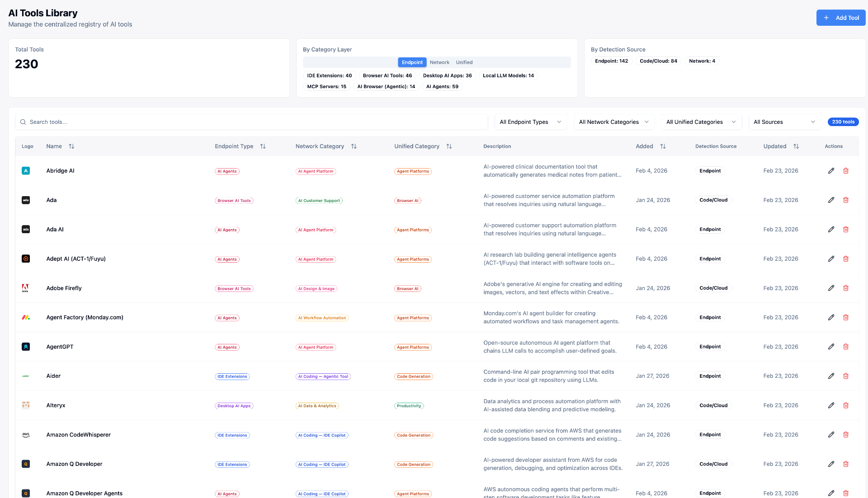This screenshot has width=868, height=498.
Task: Delete Amazon CodeWhisperer tool
Action: [x=846, y=435]
